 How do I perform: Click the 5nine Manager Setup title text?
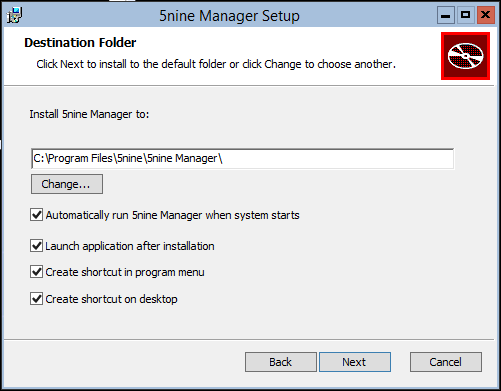click(x=229, y=16)
